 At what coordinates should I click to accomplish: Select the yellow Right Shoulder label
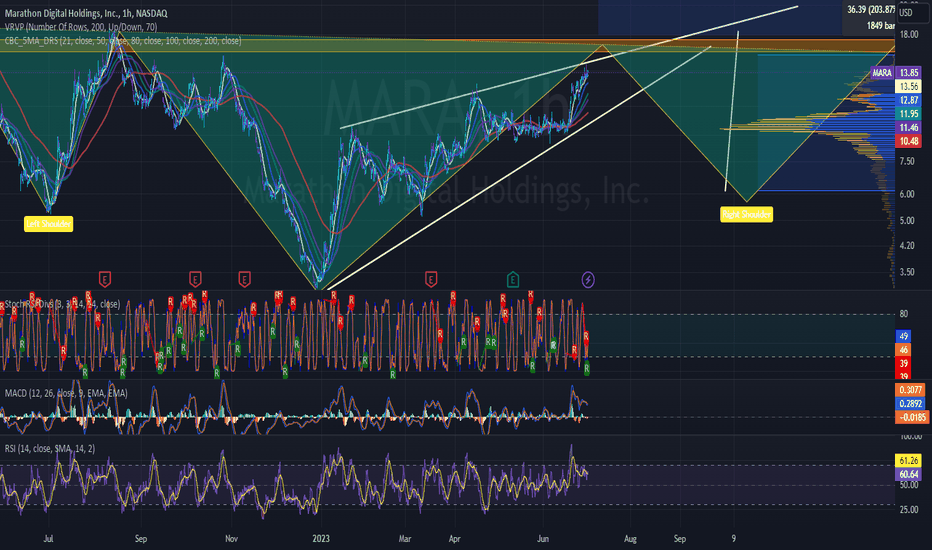747,214
